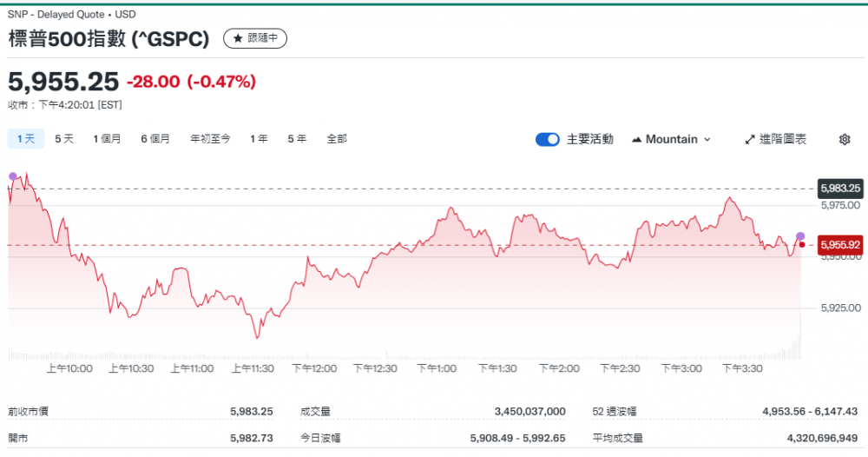Expand the Mountain chart style dropdown arrow

[x=707, y=139]
